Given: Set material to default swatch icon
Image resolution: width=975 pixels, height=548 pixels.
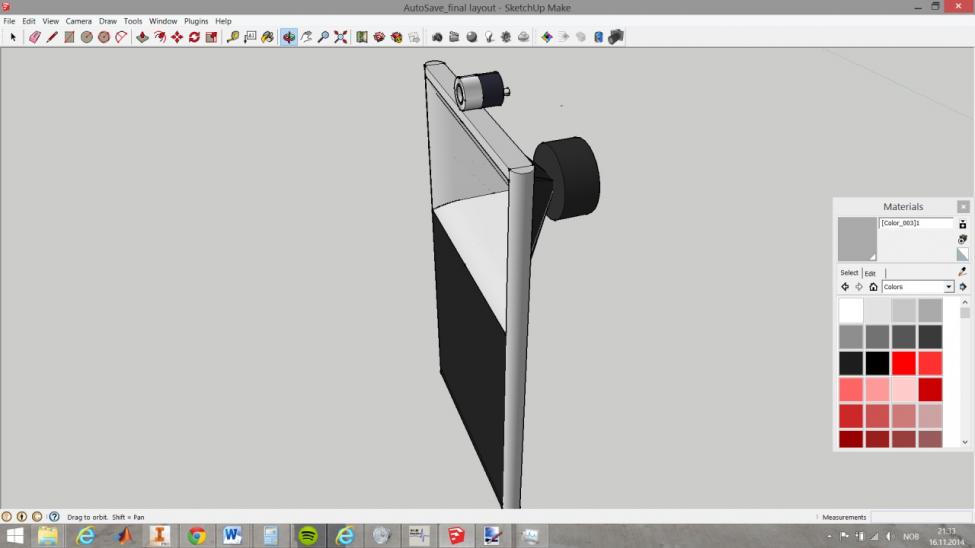Looking at the screenshot, I should click(x=962, y=254).
